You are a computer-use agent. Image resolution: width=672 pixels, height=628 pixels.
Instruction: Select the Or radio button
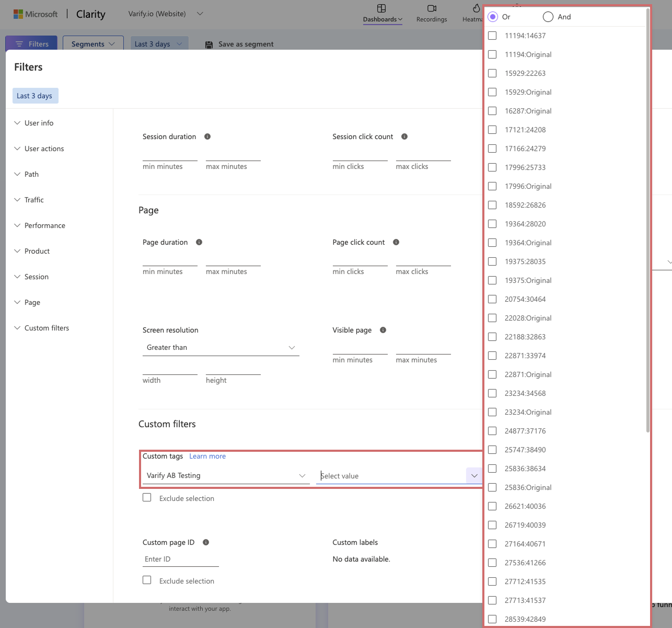493,17
